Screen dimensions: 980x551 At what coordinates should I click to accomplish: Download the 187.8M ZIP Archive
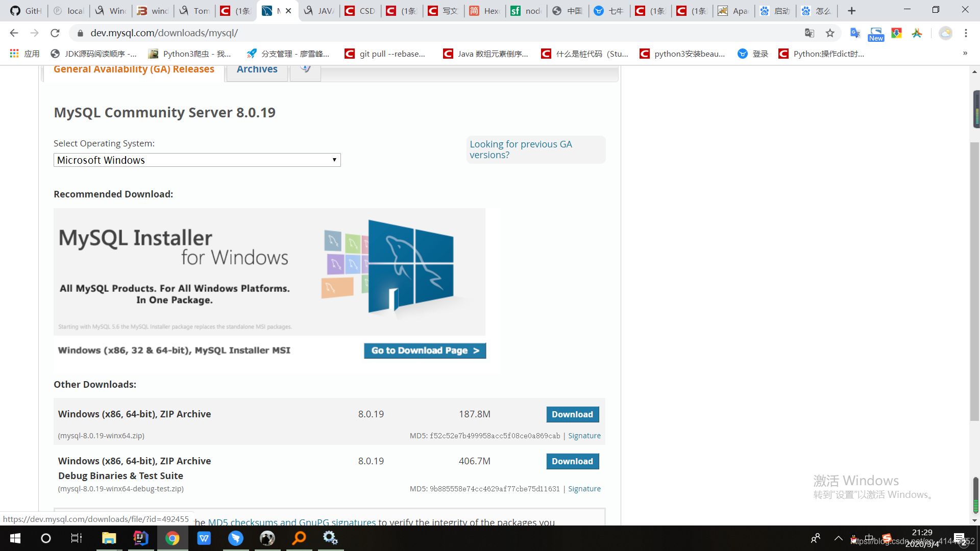click(572, 414)
